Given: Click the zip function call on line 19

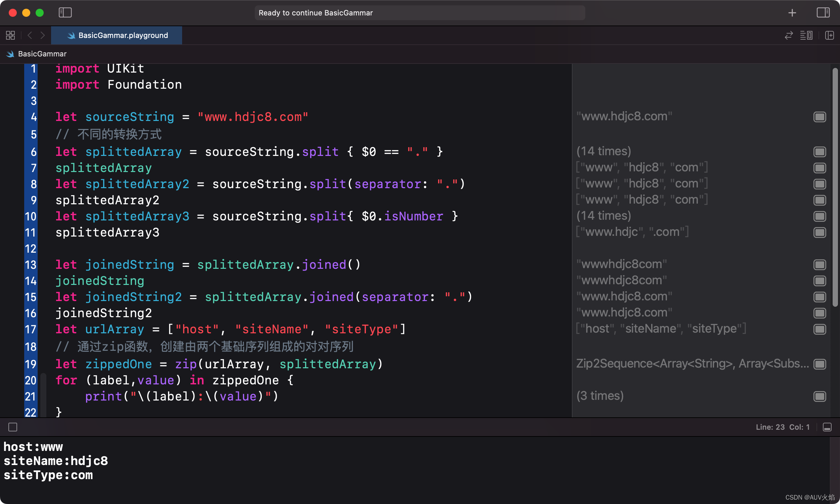Looking at the screenshot, I should tap(186, 364).
